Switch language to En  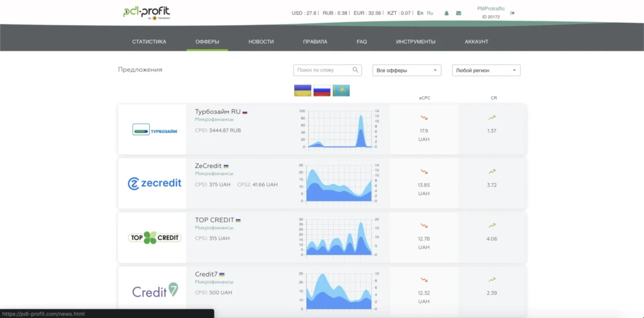click(x=419, y=13)
